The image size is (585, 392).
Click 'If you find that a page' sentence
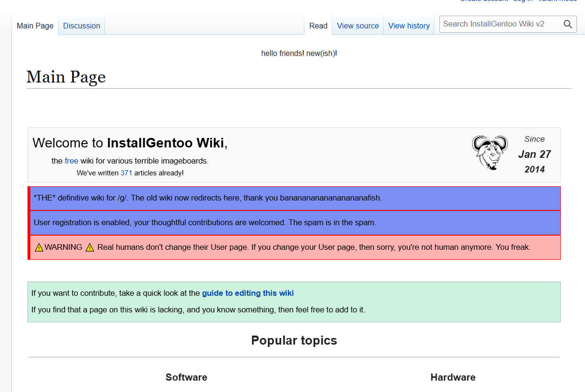pyautogui.click(x=198, y=310)
